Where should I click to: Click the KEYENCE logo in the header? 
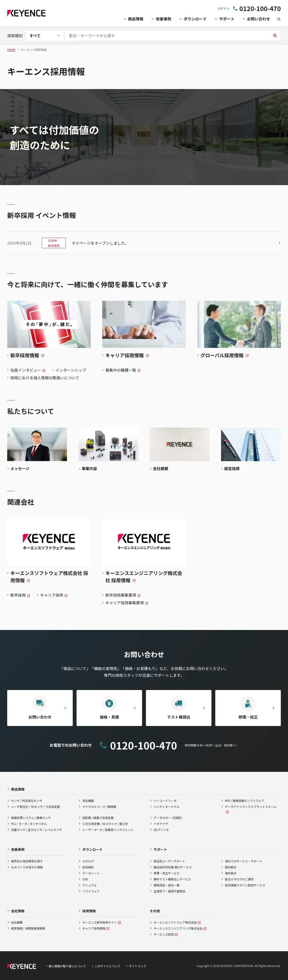(x=26, y=13)
